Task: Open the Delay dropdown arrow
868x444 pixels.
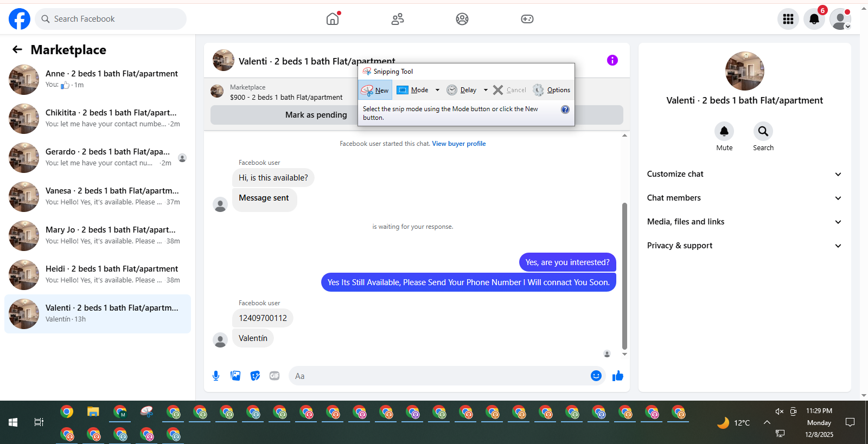Action: pyautogui.click(x=486, y=90)
